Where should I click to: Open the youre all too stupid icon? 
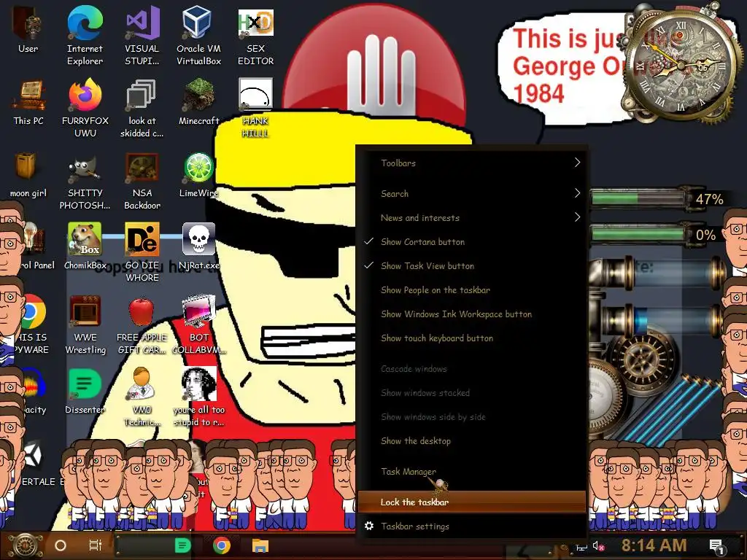[198, 396]
